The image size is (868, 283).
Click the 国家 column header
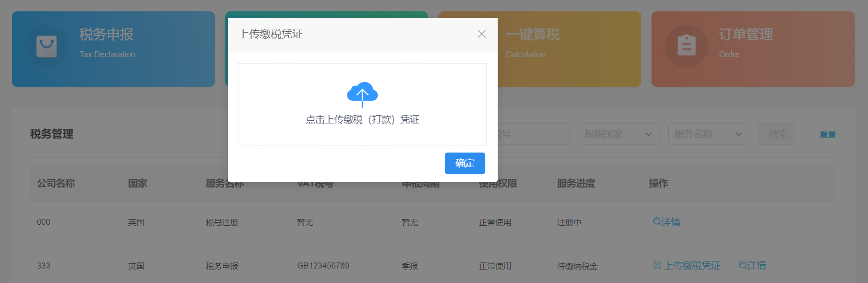(x=138, y=183)
